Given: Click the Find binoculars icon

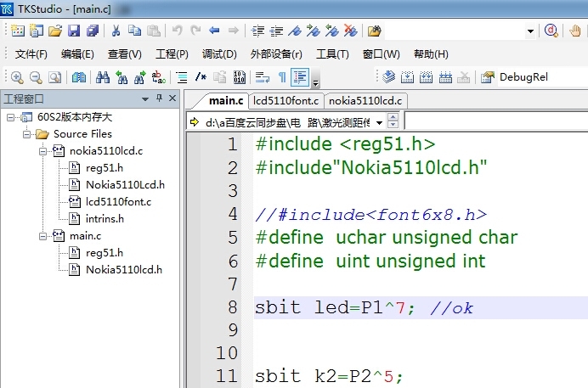Looking at the screenshot, I should click(103, 77).
